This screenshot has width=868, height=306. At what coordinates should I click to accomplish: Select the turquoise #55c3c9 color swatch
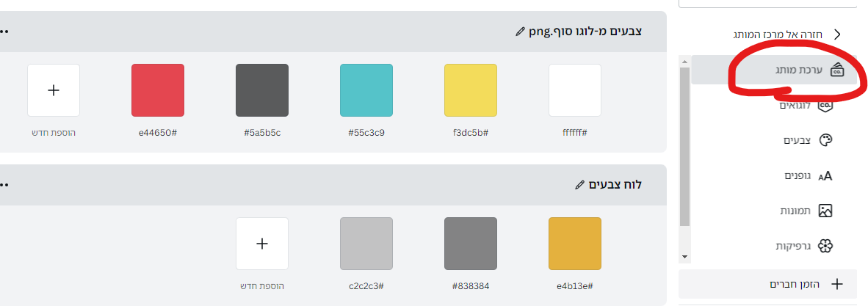[x=366, y=90]
